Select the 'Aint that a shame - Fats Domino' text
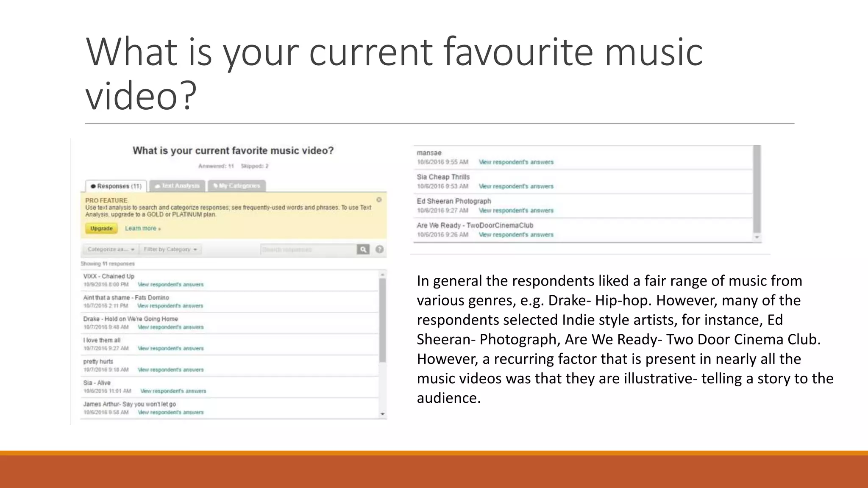Image resolution: width=868 pixels, height=488 pixels. coord(126,298)
